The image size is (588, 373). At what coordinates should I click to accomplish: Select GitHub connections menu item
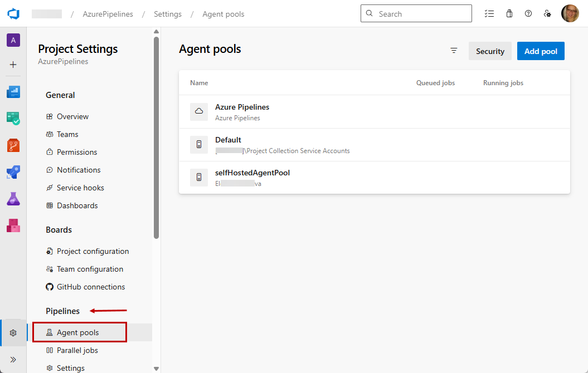click(x=91, y=287)
